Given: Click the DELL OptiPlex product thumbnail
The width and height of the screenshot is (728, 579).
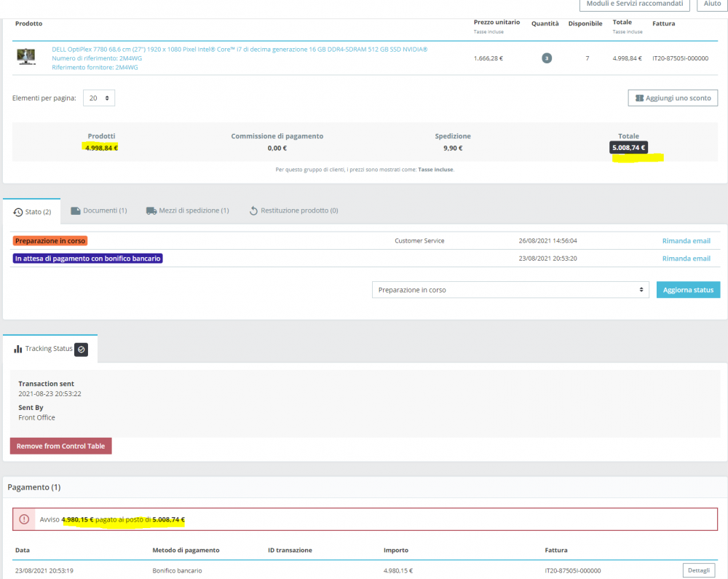Looking at the screenshot, I should [x=26, y=57].
